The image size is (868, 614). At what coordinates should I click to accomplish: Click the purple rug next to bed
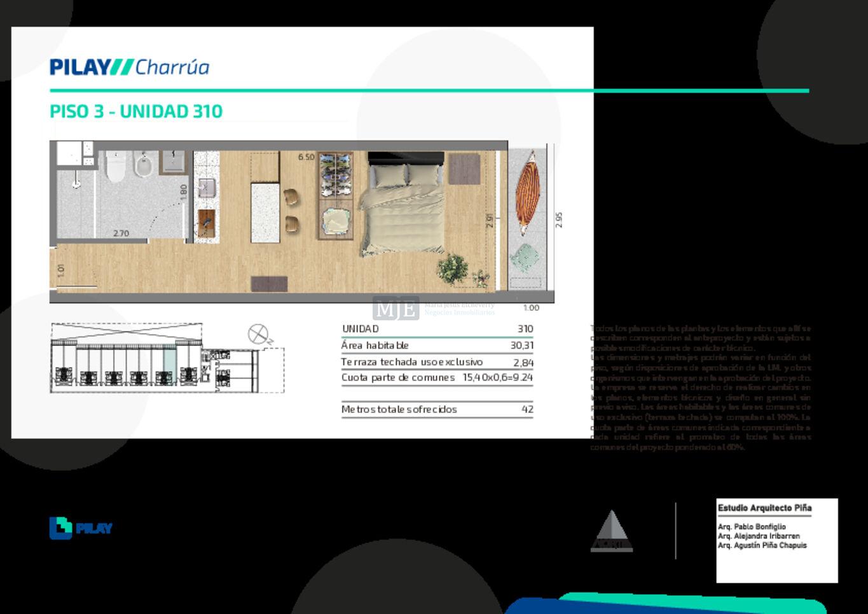(x=465, y=169)
